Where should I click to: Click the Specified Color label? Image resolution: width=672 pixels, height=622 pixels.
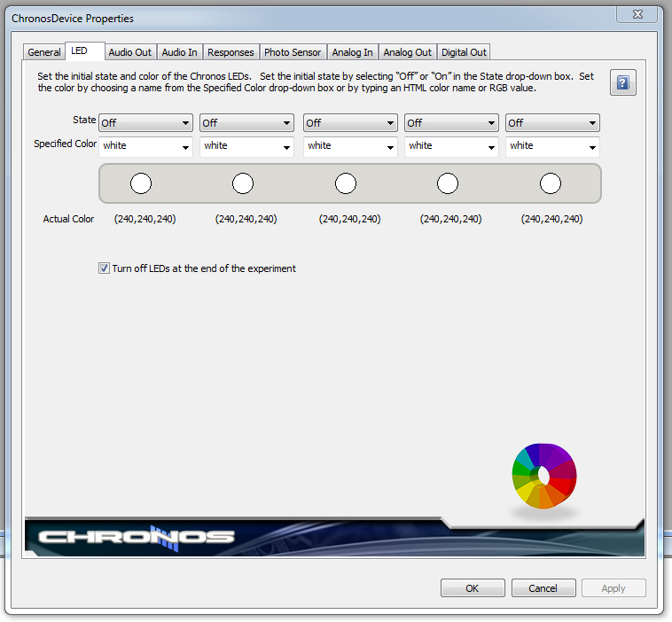[65, 144]
